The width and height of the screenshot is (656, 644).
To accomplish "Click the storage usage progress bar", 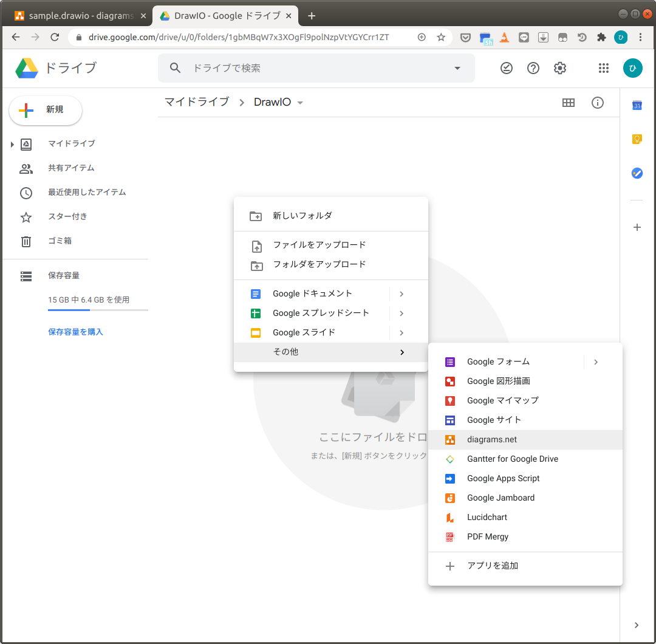I will (x=97, y=310).
